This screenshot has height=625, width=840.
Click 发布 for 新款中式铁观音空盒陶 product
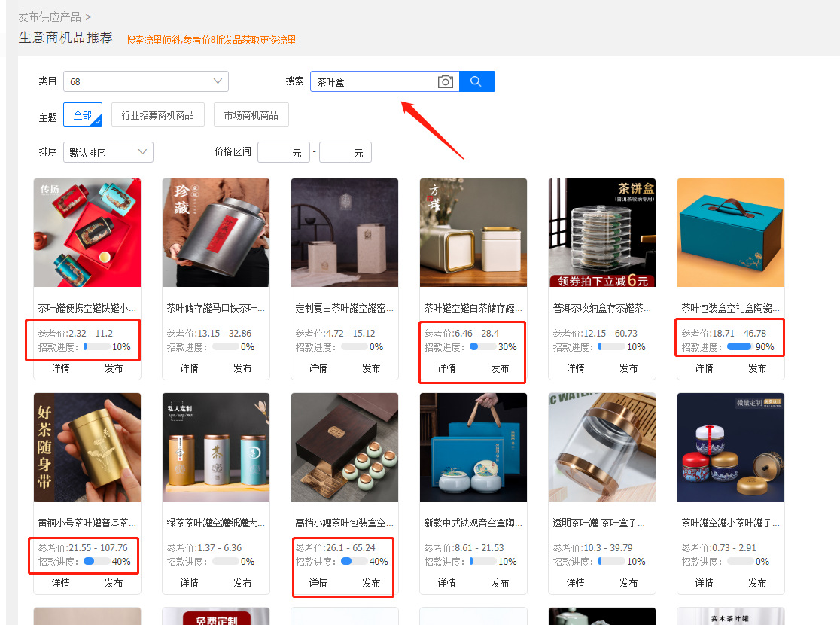click(499, 583)
